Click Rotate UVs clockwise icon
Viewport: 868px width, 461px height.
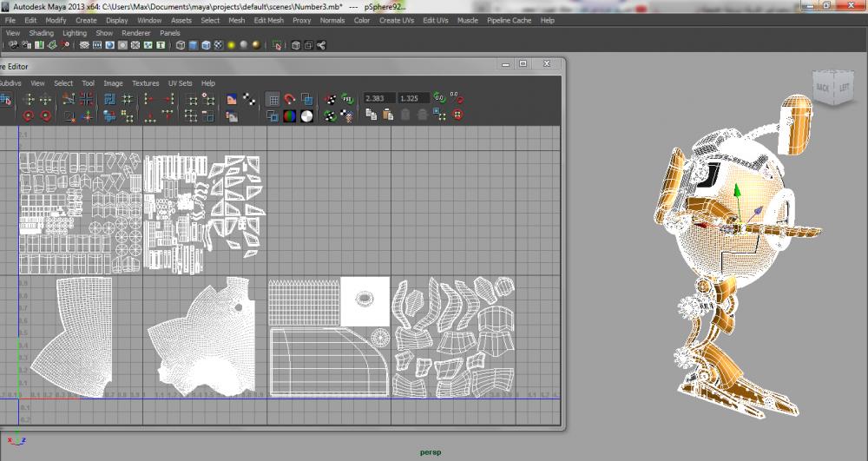coord(45,115)
